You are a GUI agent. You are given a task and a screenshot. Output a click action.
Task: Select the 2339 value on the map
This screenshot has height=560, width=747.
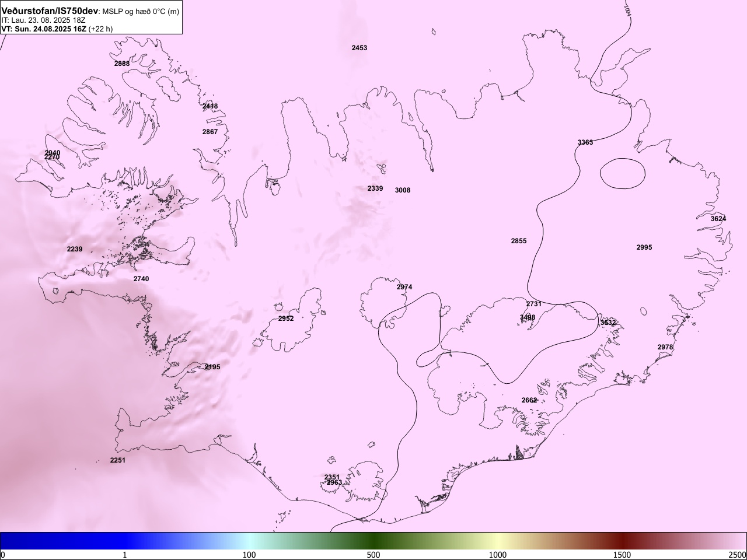375,188
